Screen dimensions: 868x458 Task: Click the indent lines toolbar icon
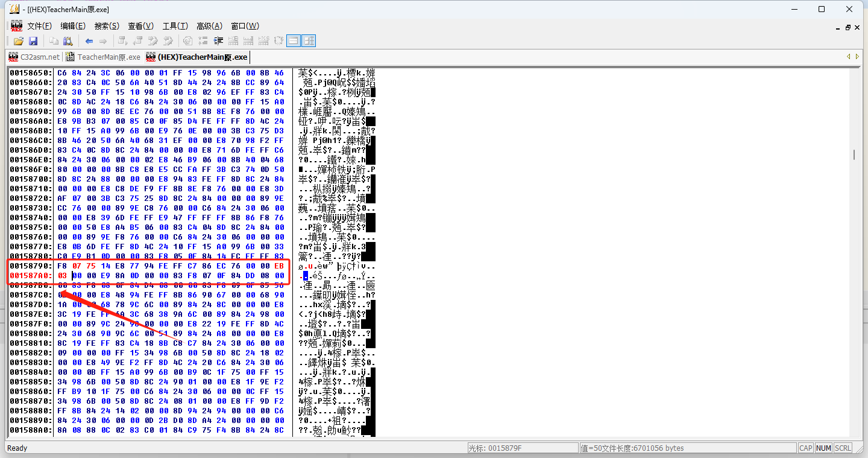(219, 41)
